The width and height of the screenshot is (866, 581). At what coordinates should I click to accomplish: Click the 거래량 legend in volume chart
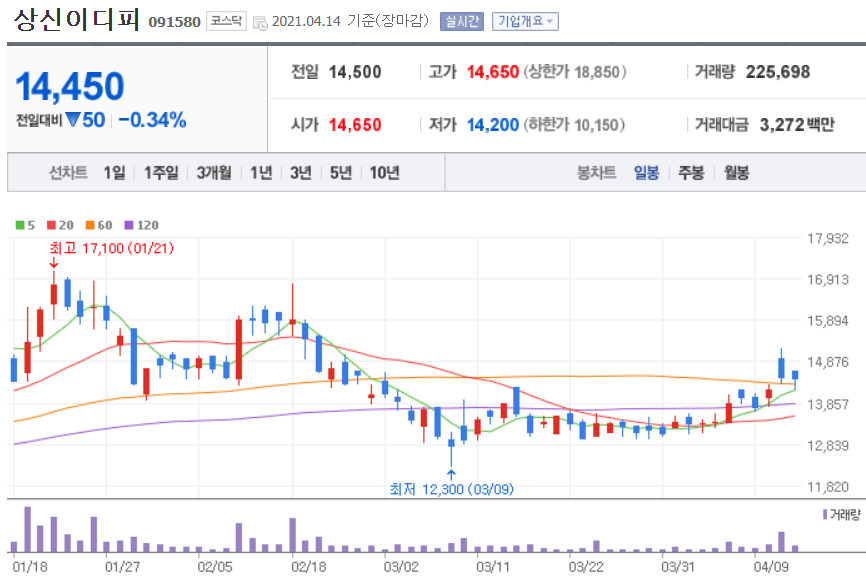(x=841, y=515)
